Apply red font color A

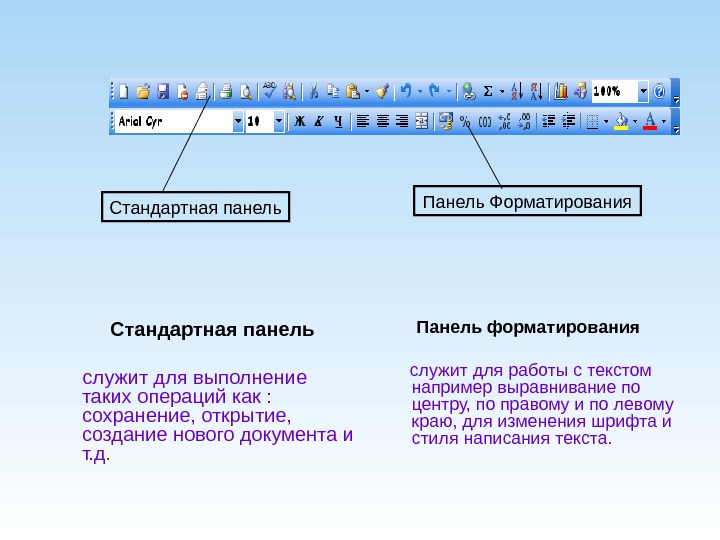650,122
